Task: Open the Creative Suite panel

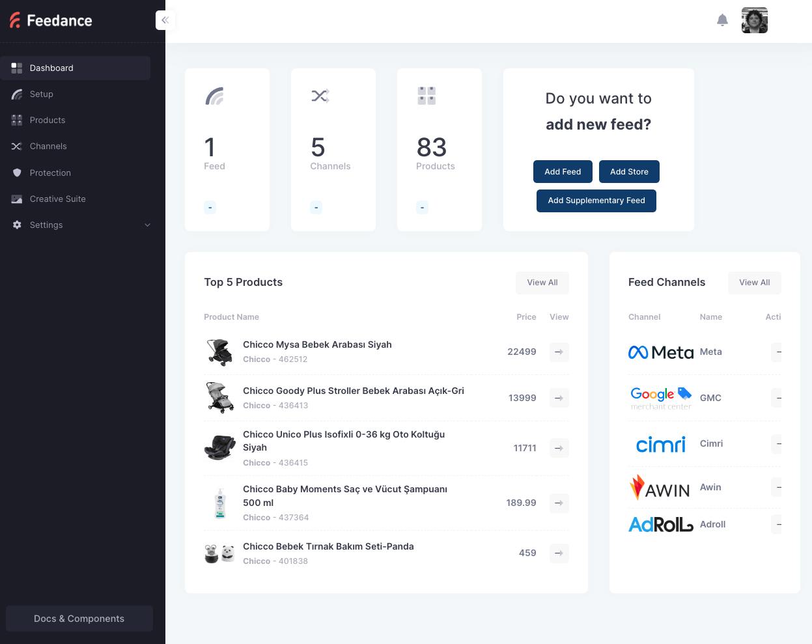Action: point(59,199)
